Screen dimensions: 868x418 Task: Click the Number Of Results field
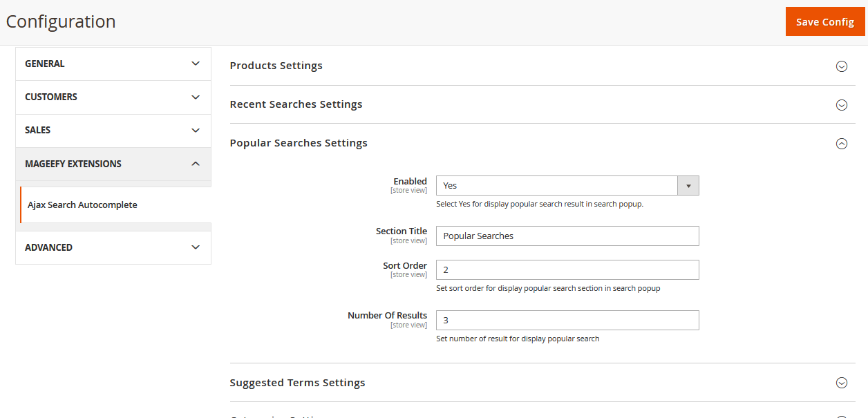[567, 321]
